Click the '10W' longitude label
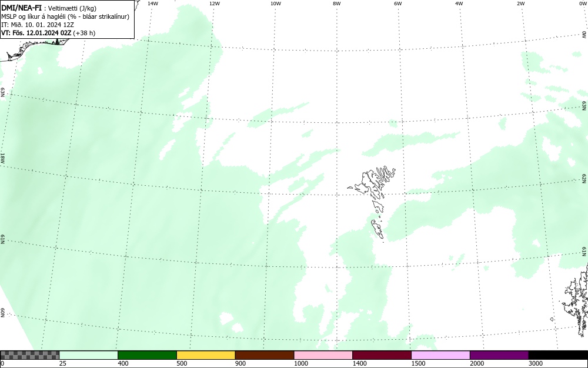This screenshot has width=588, height=368. [x=276, y=4]
